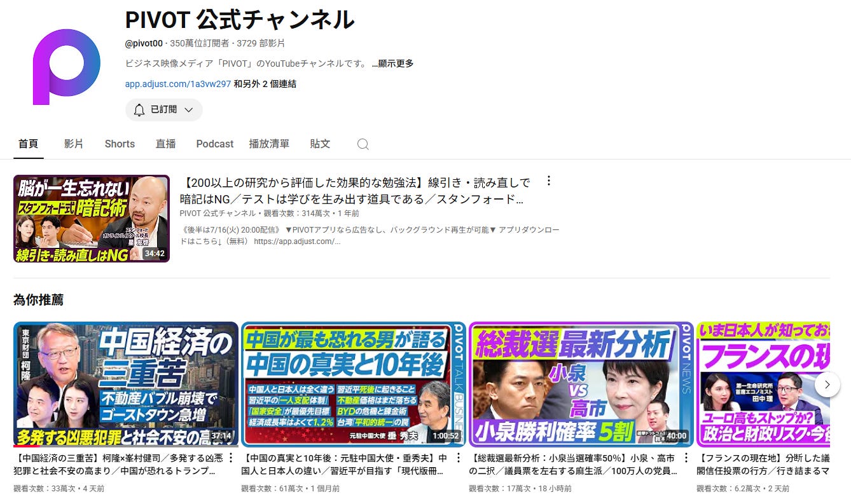Click the 【フランスの現在地】 video title
The height and width of the screenshot is (504, 851).
763,465
